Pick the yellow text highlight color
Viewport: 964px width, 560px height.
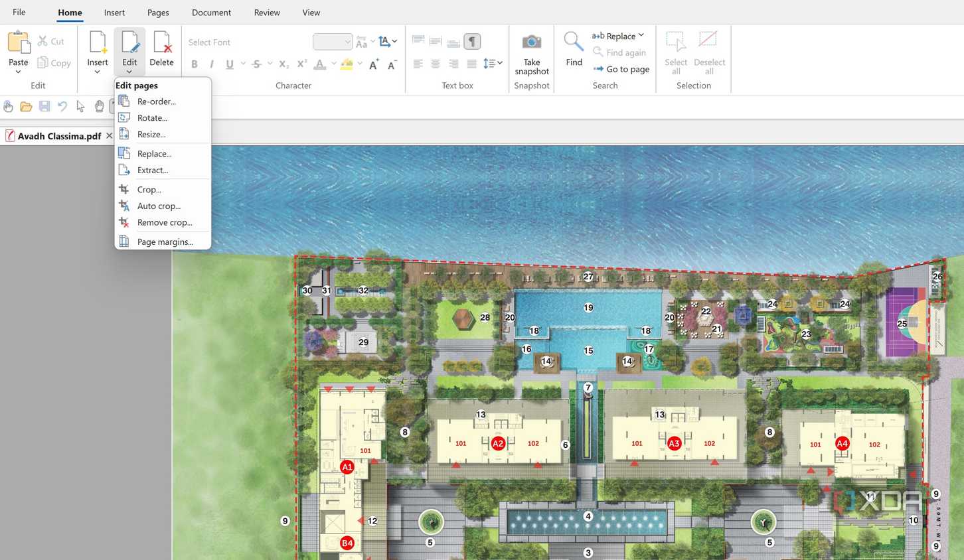point(347,64)
